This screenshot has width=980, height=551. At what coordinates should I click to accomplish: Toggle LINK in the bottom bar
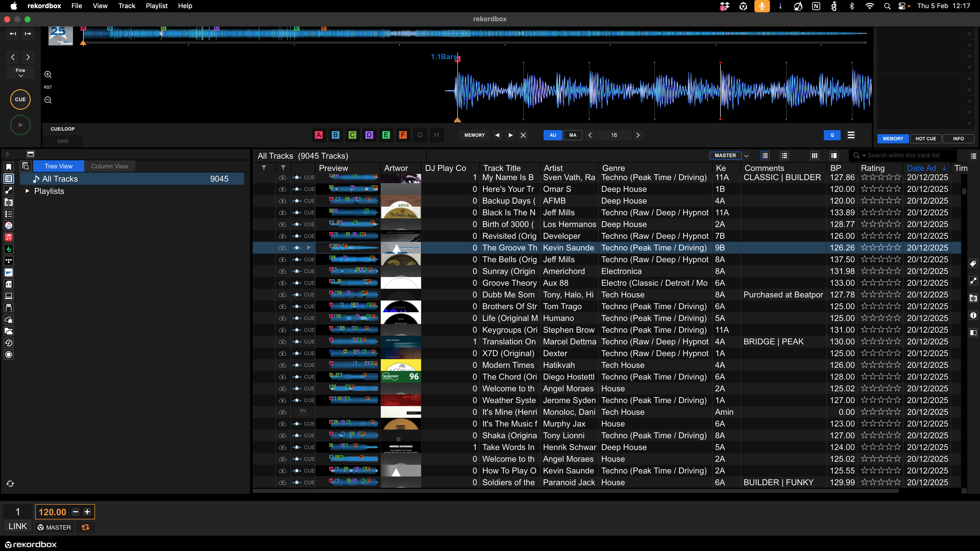(x=18, y=526)
